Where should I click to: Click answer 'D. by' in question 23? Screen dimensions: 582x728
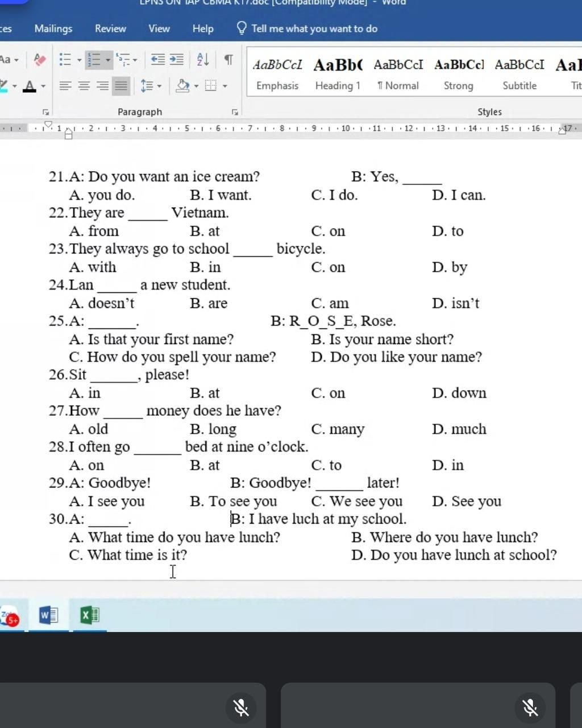450,267
